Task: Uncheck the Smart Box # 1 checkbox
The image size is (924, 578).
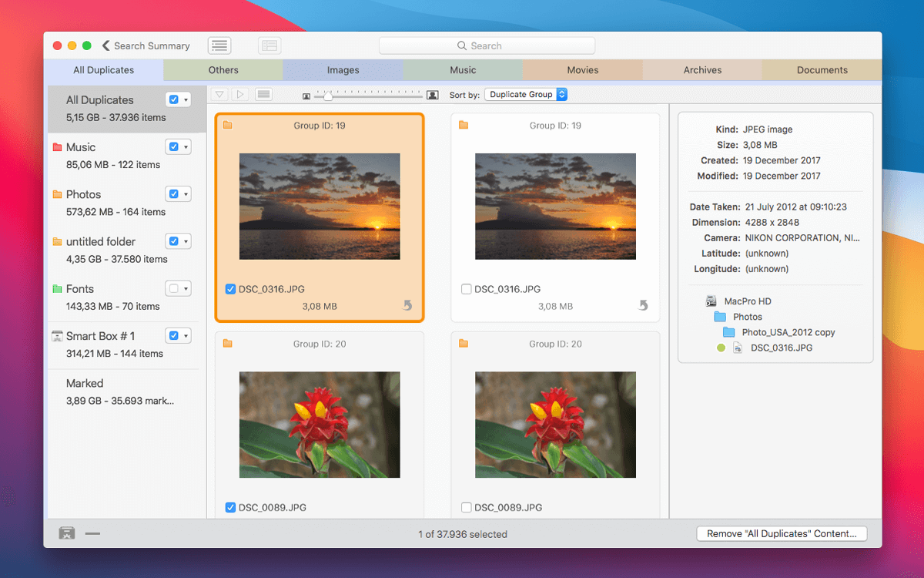Action: [x=173, y=336]
